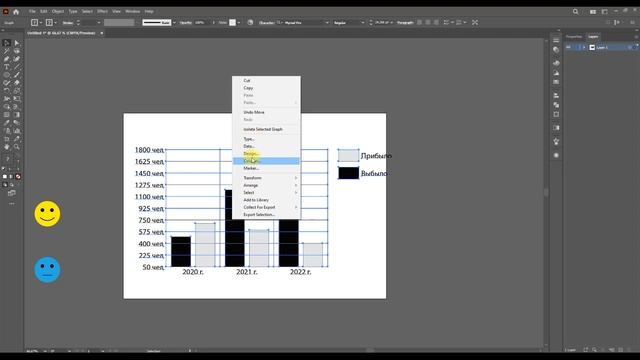This screenshot has height=360, width=640.
Task: Align paragraph left in control bar
Action: click(x=420, y=22)
